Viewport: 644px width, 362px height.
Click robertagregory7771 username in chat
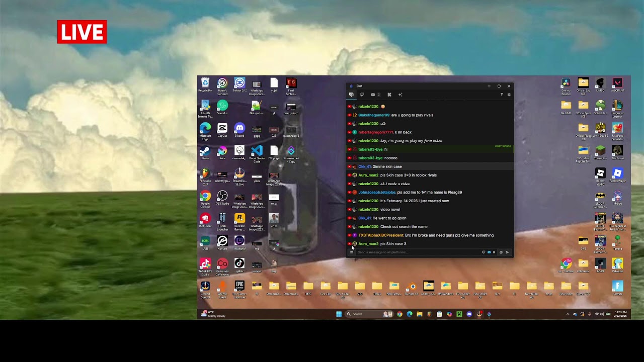(x=376, y=132)
